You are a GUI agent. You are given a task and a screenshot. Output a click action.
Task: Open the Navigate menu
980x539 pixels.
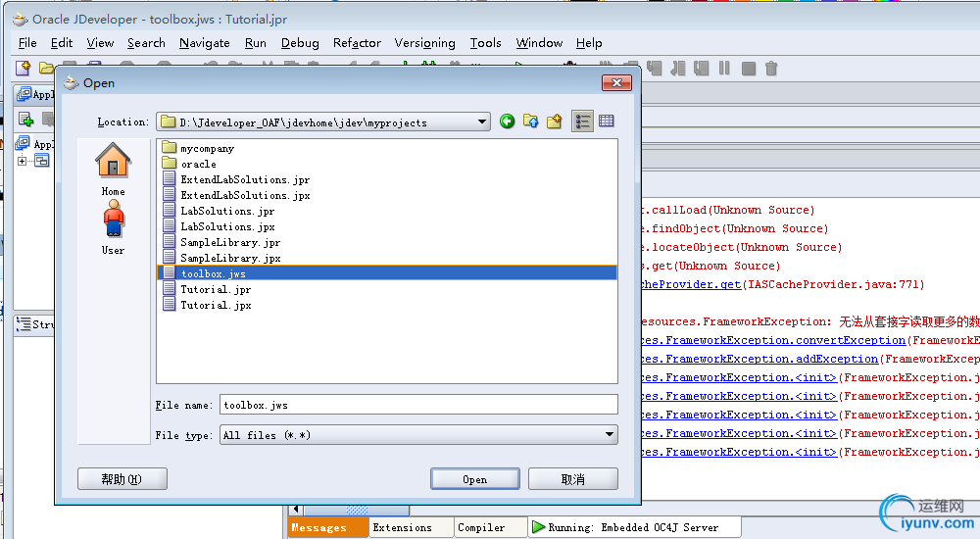(205, 42)
